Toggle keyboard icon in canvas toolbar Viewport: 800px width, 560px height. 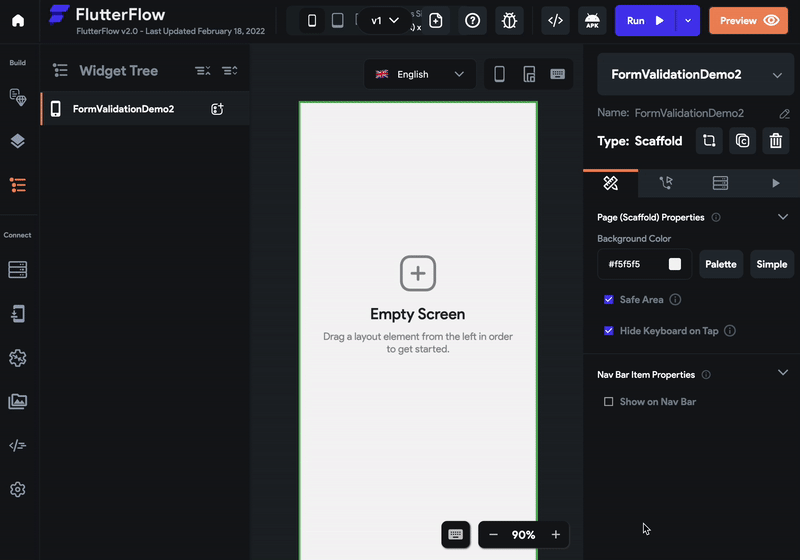pos(558,74)
